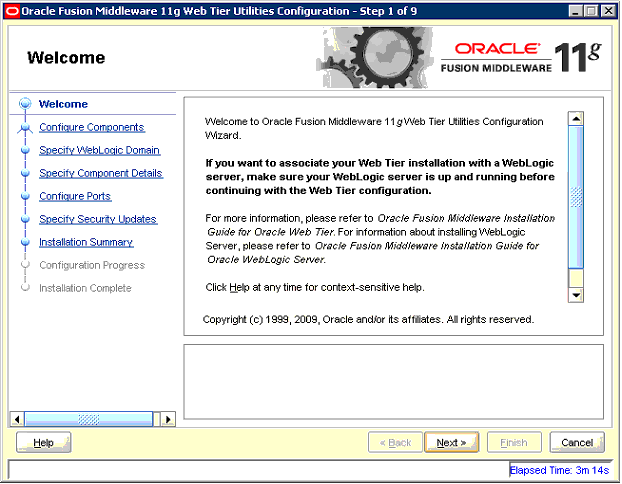Click welcome text scrollbar up arrow

coord(576,119)
